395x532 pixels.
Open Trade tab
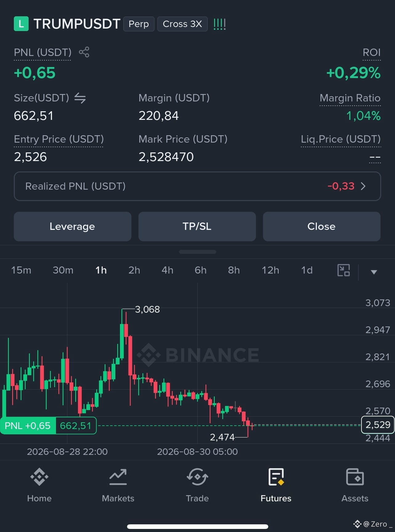197,485
